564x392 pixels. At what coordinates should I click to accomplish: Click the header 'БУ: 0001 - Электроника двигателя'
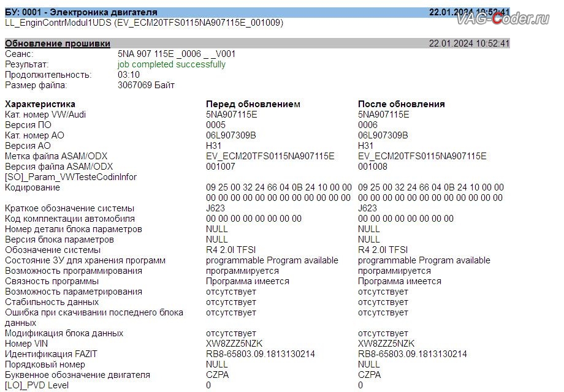click(81, 12)
